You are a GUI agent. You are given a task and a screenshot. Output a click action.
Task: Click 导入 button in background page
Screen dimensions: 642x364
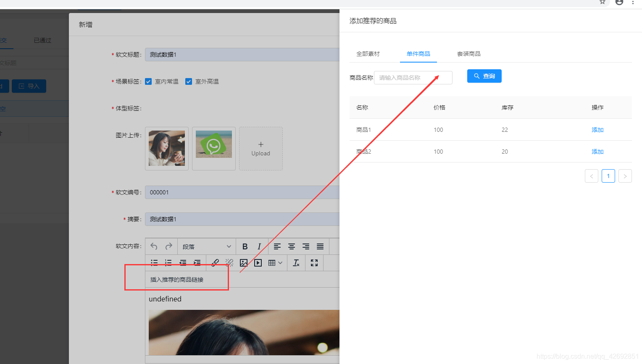(x=29, y=86)
